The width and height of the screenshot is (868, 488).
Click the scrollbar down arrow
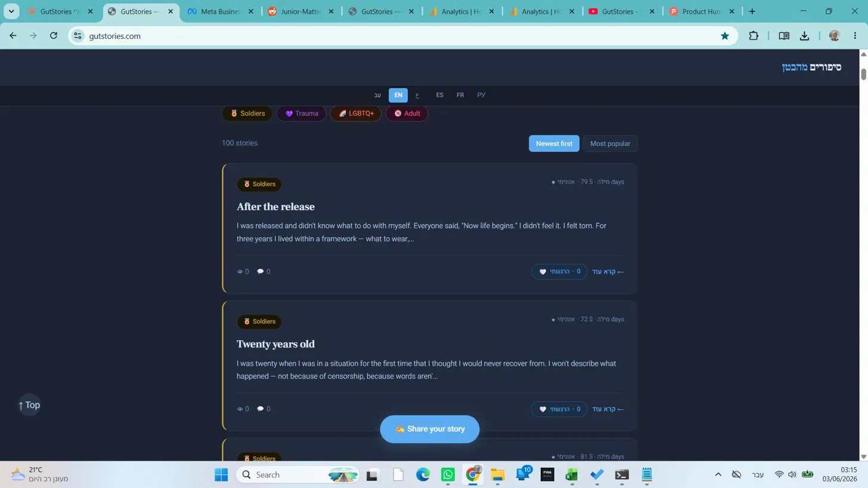[863, 457]
